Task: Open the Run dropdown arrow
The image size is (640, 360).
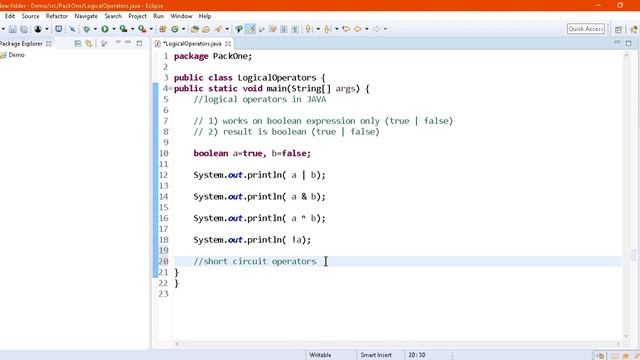Action: pyautogui.click(x=113, y=29)
